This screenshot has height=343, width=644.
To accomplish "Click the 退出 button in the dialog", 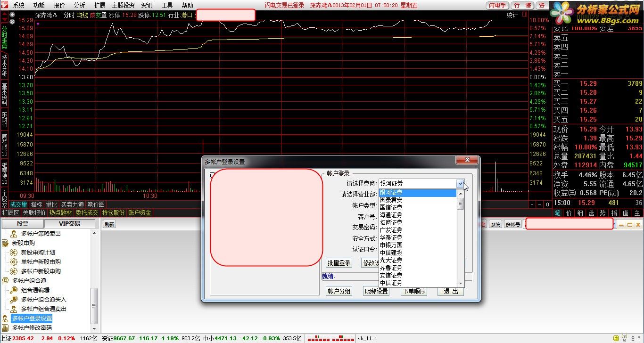I will coord(451,291).
